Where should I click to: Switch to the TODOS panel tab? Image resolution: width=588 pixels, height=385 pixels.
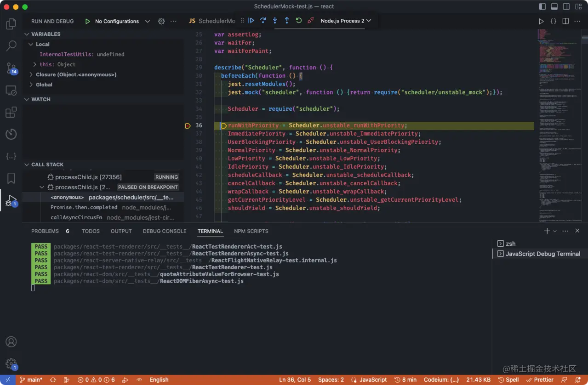(x=91, y=231)
